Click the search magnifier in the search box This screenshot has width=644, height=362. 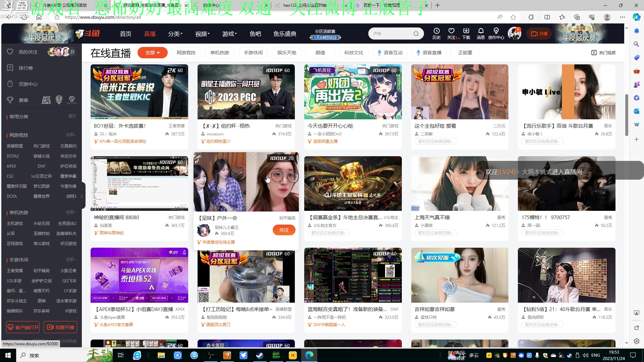[x=416, y=34]
